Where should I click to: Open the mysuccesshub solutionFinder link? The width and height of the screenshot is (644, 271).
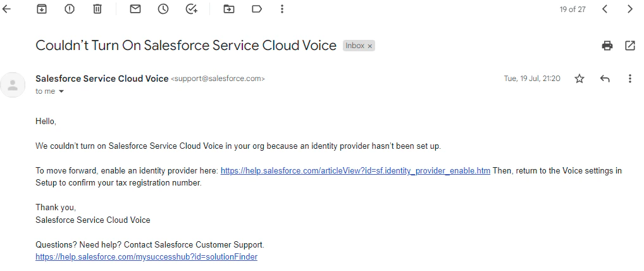point(146,257)
